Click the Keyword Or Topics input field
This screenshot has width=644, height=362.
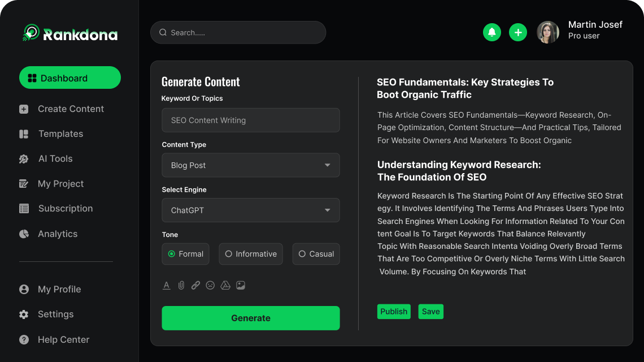point(251,120)
